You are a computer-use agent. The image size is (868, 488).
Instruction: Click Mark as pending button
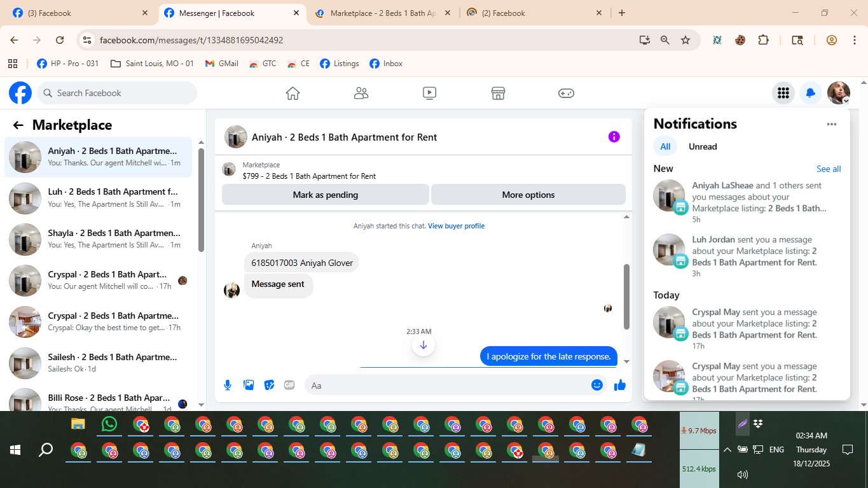pyautogui.click(x=326, y=195)
